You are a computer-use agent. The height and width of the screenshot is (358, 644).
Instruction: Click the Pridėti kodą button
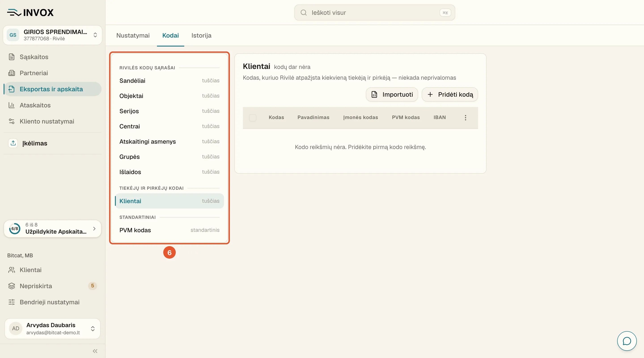click(450, 94)
